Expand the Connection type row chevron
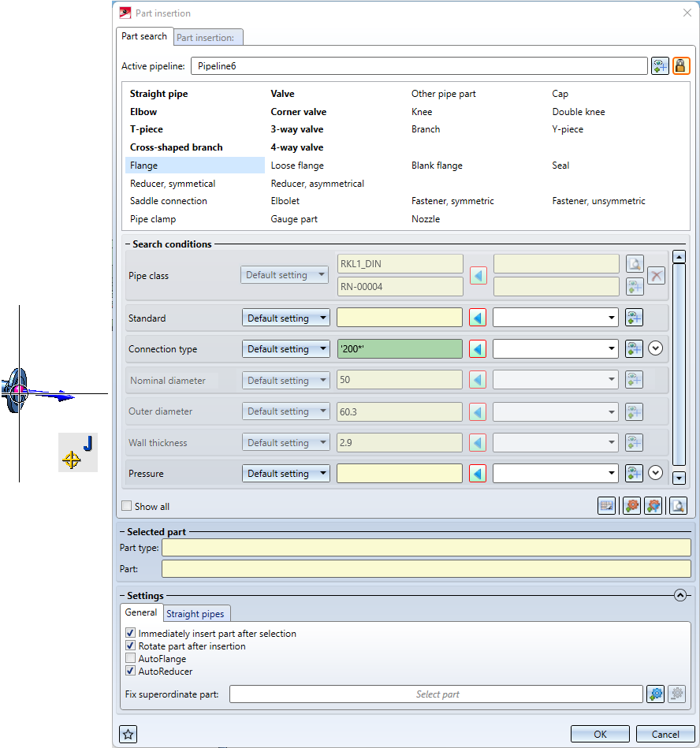This screenshot has height=748, width=700. coord(655,348)
